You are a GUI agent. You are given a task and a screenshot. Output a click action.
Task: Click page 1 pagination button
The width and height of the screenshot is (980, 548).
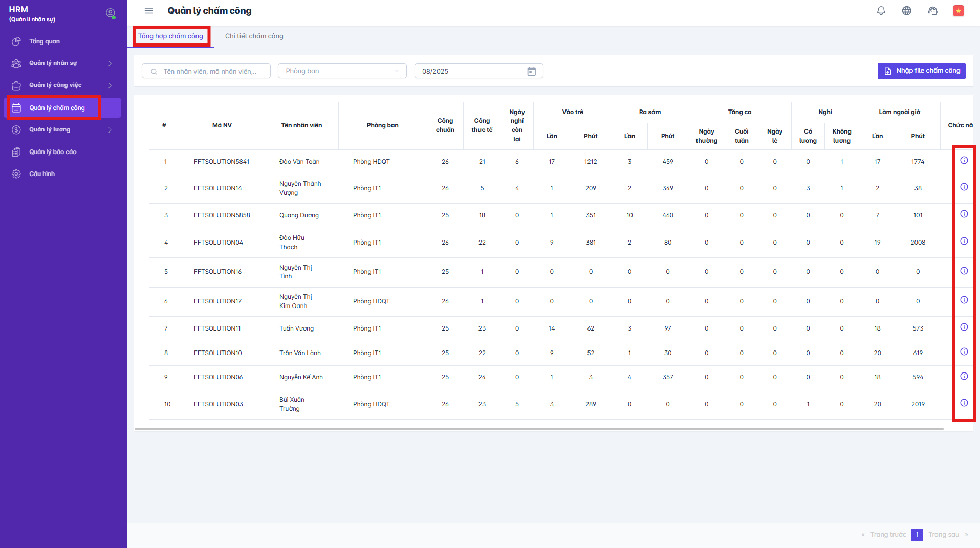pos(917,535)
